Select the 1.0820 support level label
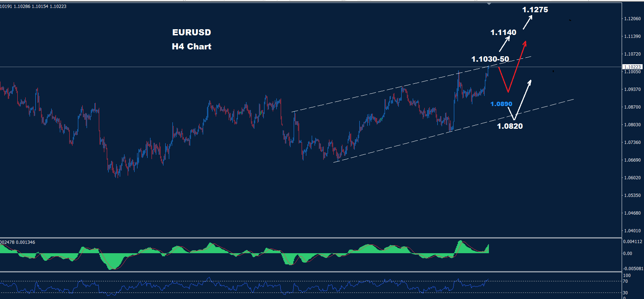The width and height of the screenshot is (644, 299). (x=510, y=126)
